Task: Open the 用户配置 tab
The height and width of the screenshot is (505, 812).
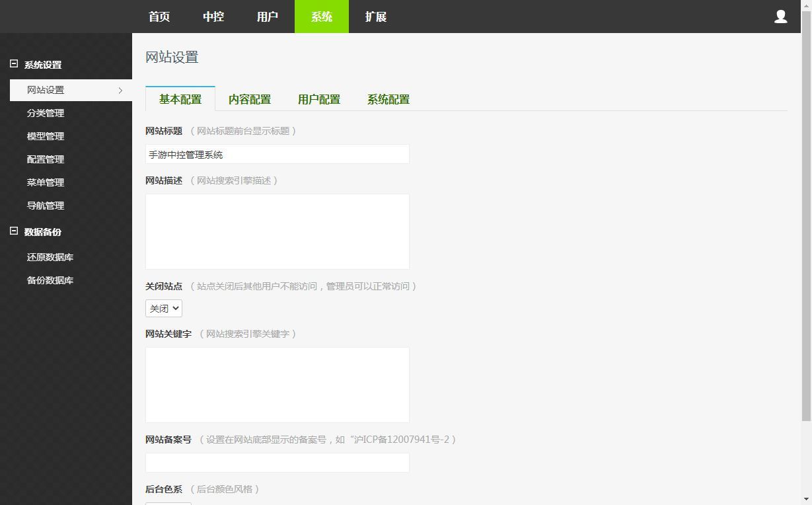Action: click(318, 99)
